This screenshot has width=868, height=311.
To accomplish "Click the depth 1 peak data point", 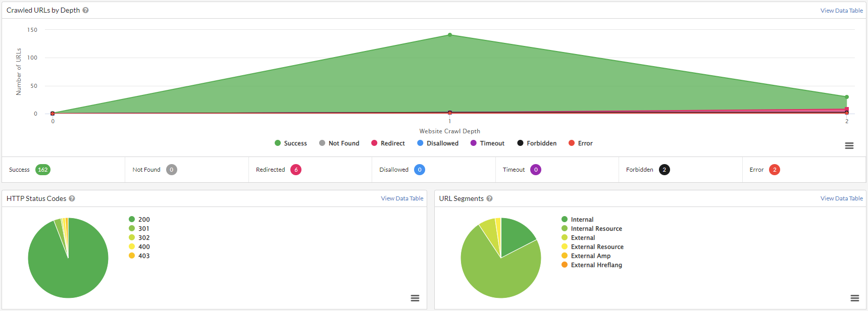I will [450, 35].
